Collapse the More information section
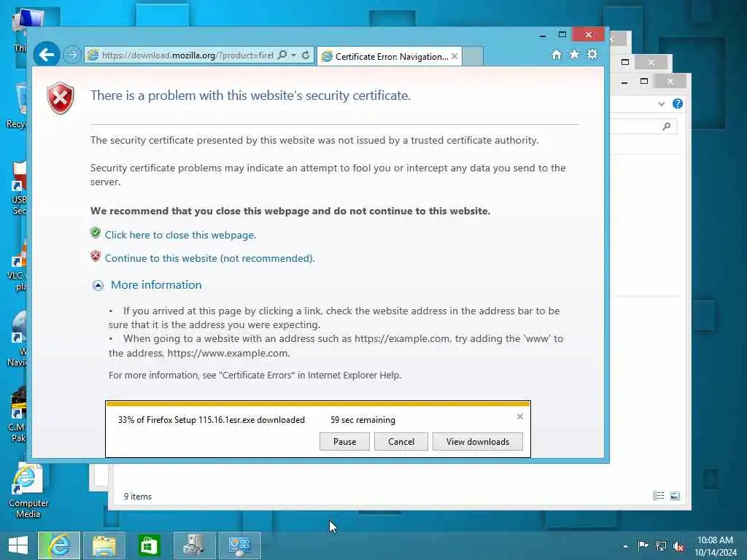This screenshot has width=747, height=560. point(98,285)
